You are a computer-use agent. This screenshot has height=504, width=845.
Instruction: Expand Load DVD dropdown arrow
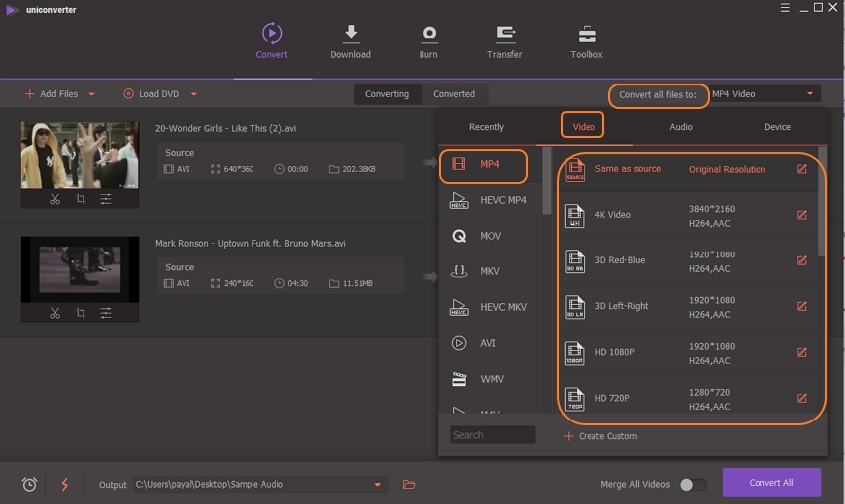point(194,94)
